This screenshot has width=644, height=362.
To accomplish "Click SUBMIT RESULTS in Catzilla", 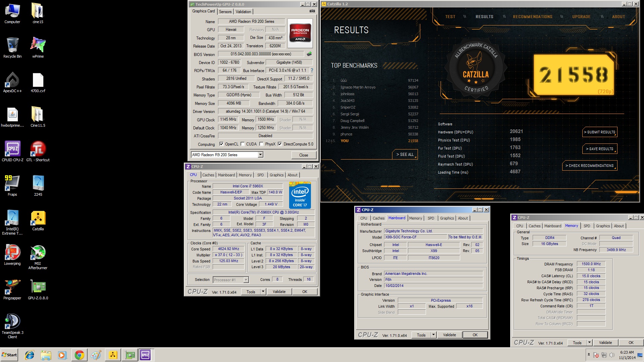I will coord(600,132).
